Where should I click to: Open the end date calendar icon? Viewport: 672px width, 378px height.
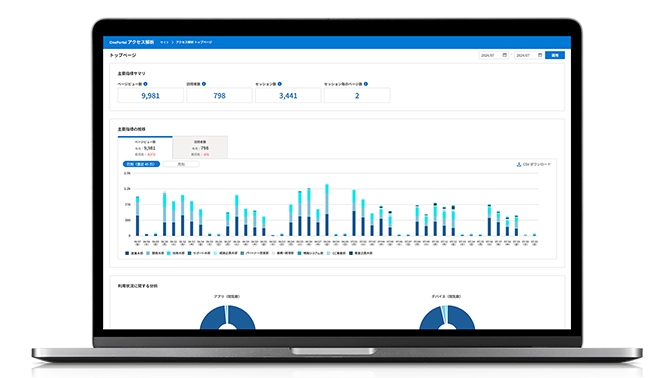(540, 55)
